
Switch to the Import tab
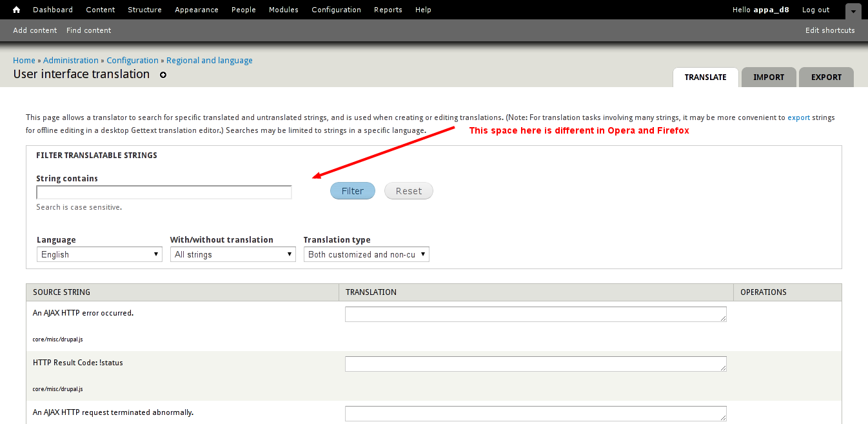(x=769, y=77)
